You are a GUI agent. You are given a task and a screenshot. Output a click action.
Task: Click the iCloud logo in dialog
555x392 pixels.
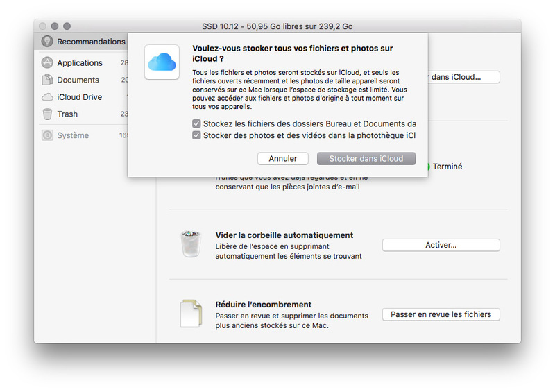pyautogui.click(x=162, y=62)
